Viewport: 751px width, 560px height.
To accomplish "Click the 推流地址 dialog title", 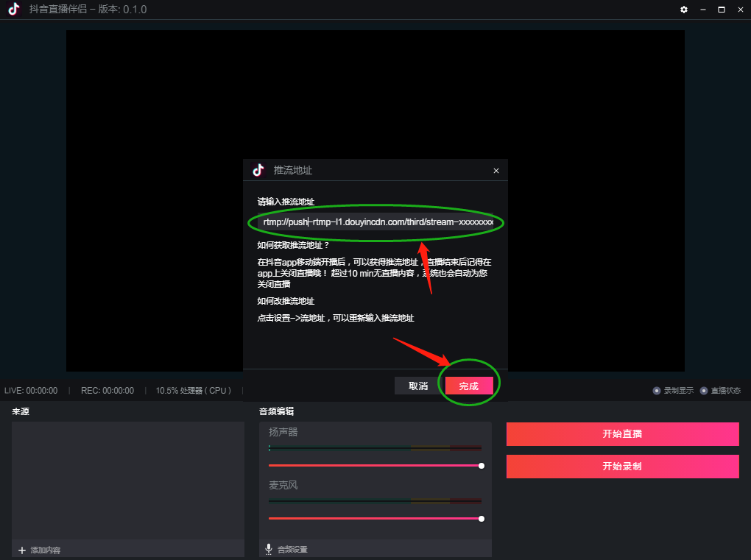I will pyautogui.click(x=292, y=171).
